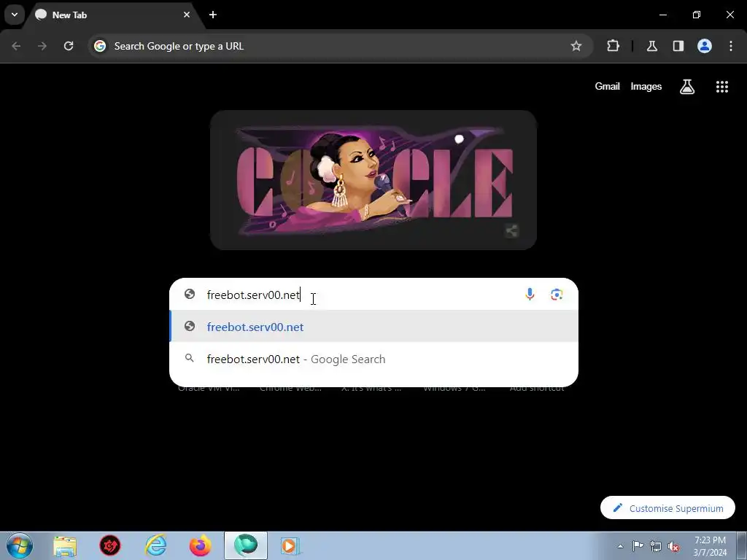Close the New Tab tab
The width and height of the screenshot is (747, 560).
187,15
